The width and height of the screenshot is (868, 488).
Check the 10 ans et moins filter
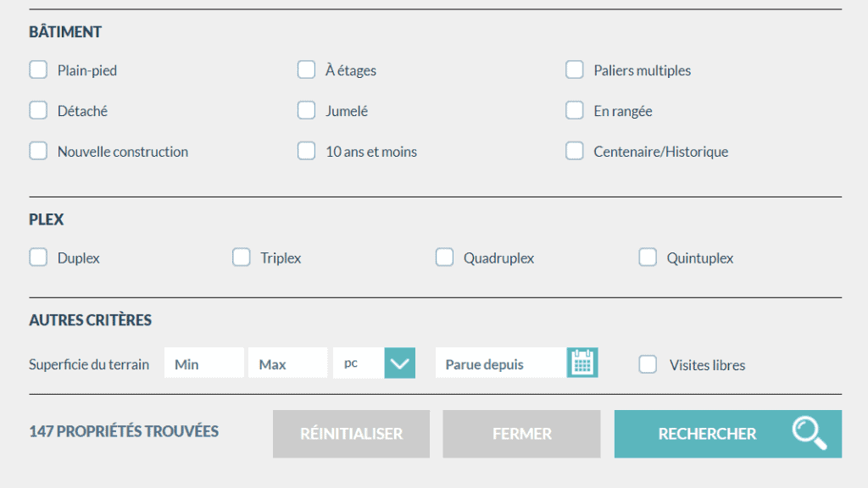coord(306,151)
